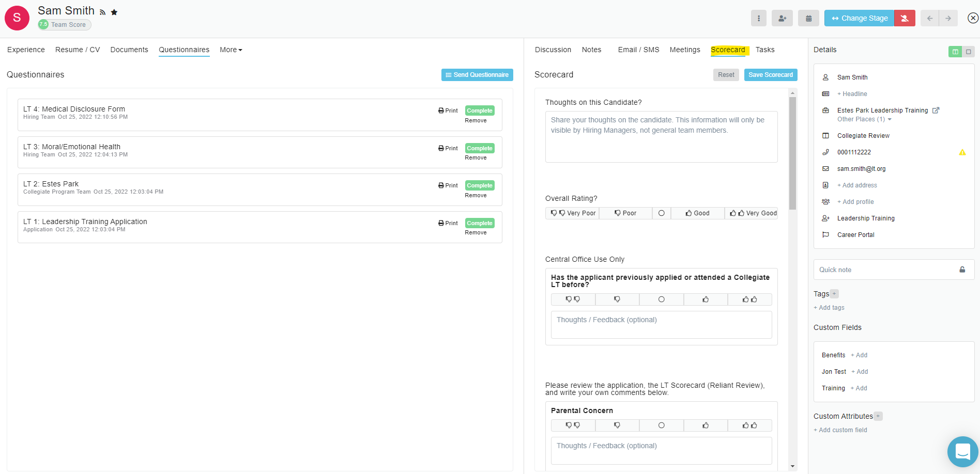Select Poor for overall rating
Viewport: 980px width, 474px height.
[x=625, y=213]
